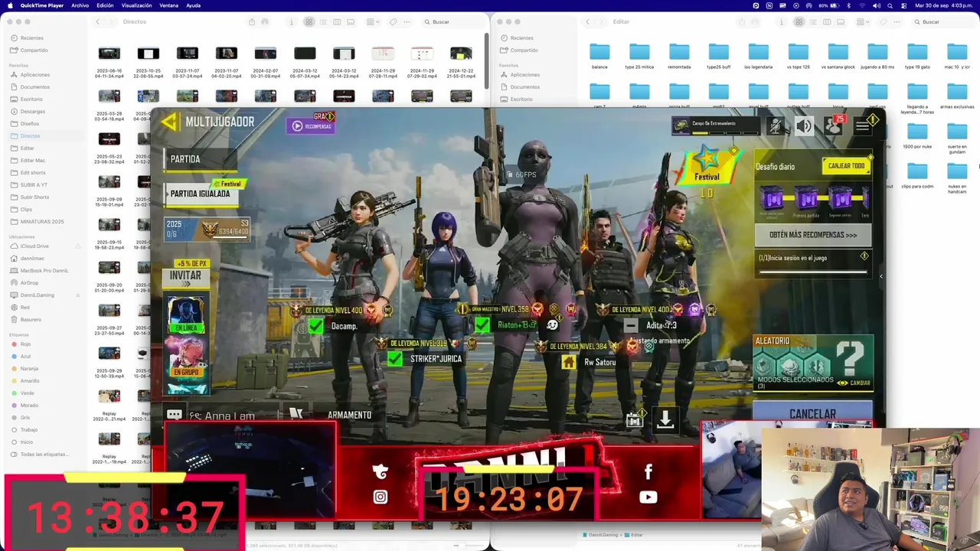Open the Armamento loadout button
The width and height of the screenshot is (980, 551).
click(x=349, y=415)
